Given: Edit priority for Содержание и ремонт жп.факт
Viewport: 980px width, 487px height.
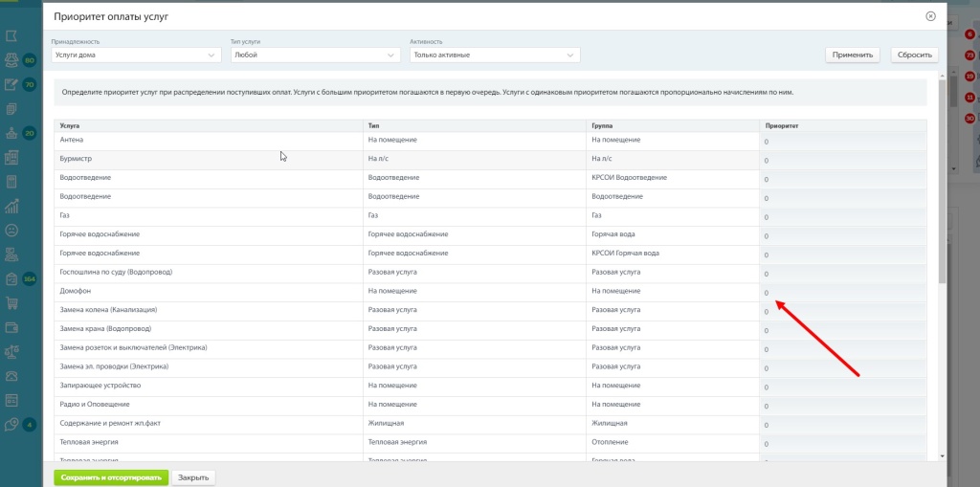Looking at the screenshot, I should (x=843, y=425).
